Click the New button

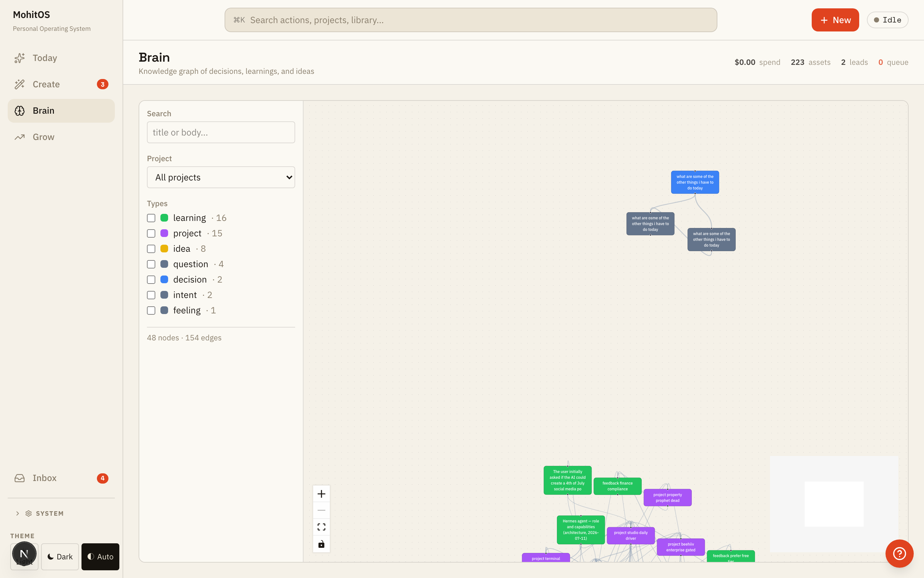835,20
